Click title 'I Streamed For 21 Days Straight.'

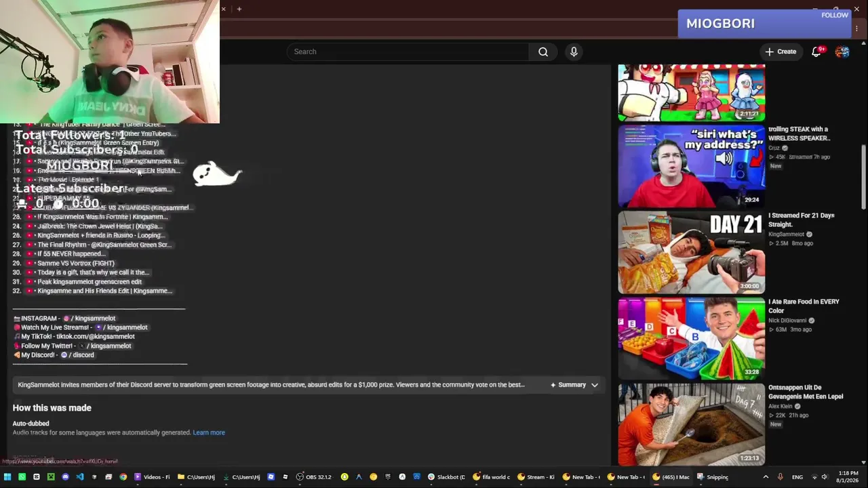[802, 220]
